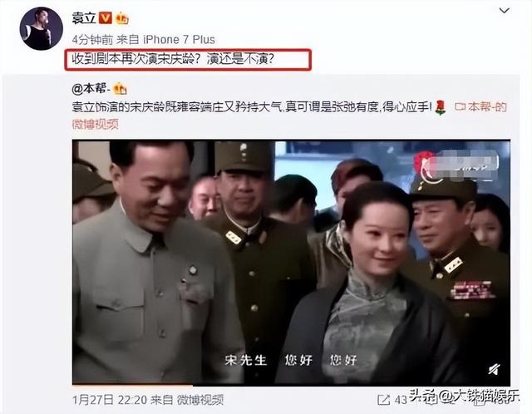Open the 微博视频 source link

pyautogui.click(x=200, y=400)
